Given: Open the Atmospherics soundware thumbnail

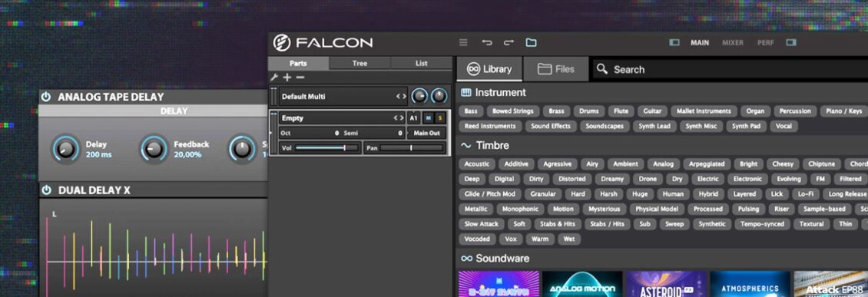Looking at the screenshot, I should 750,284.
